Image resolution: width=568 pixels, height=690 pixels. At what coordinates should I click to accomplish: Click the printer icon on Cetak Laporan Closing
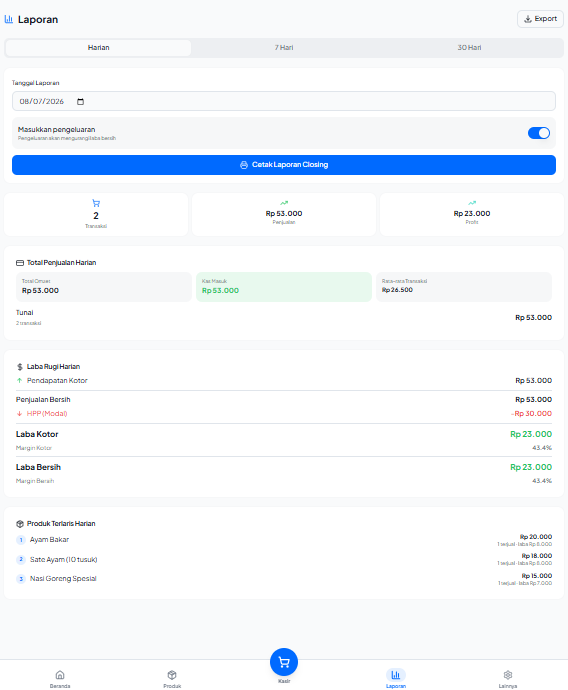(244, 165)
